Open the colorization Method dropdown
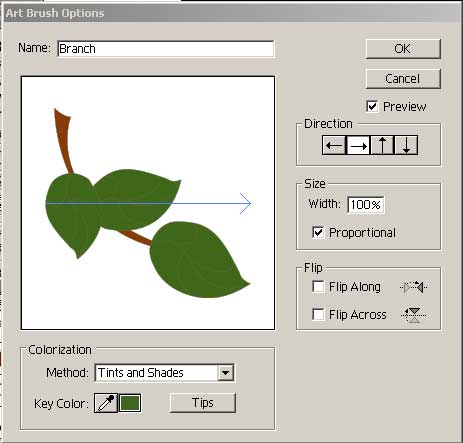463x443 pixels. [x=164, y=372]
